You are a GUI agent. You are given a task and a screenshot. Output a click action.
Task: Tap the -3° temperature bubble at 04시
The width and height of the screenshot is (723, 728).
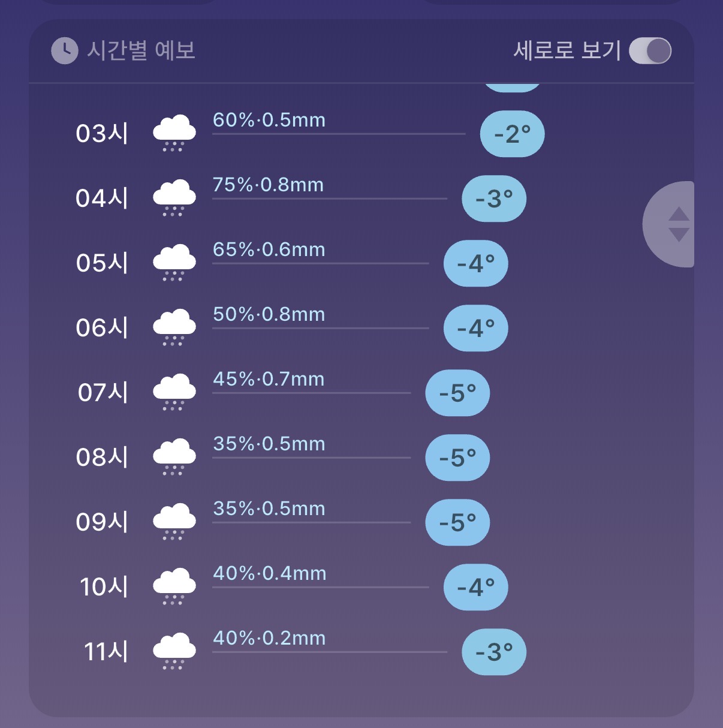tap(494, 198)
